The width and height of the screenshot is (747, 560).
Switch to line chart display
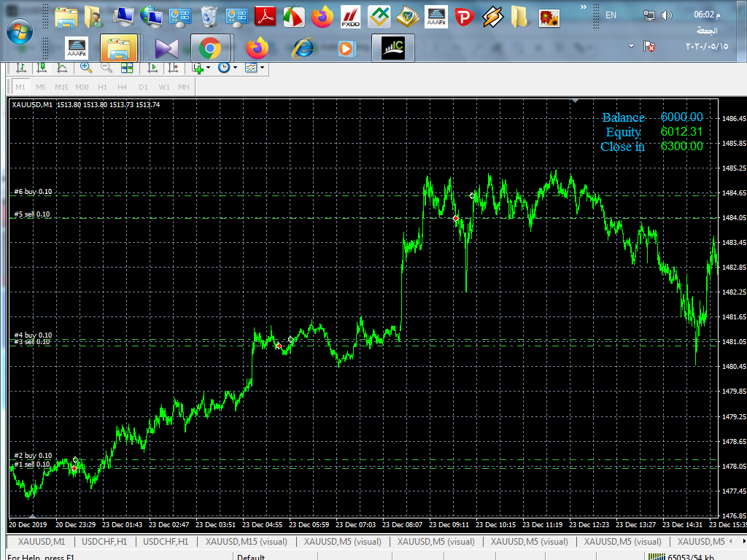(62, 68)
